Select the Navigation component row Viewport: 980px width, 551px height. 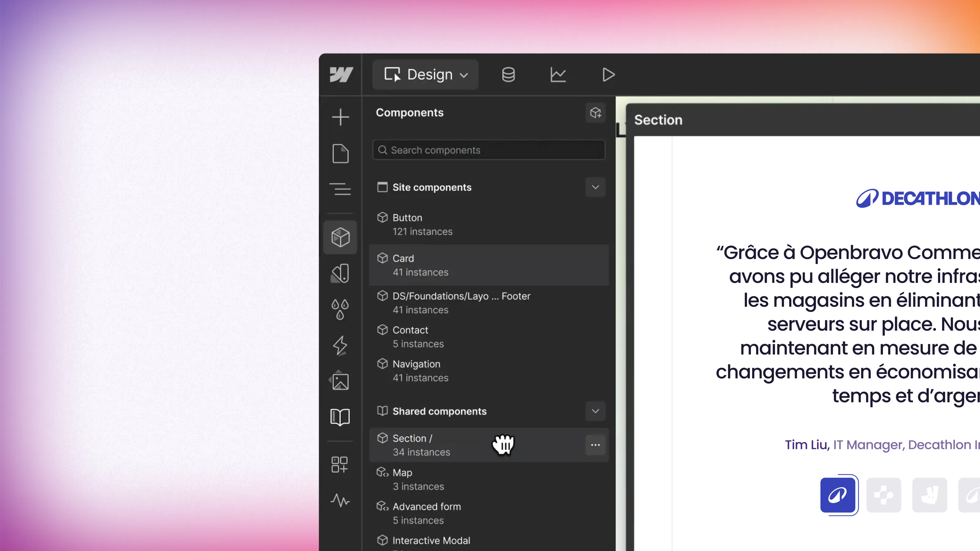pyautogui.click(x=489, y=371)
